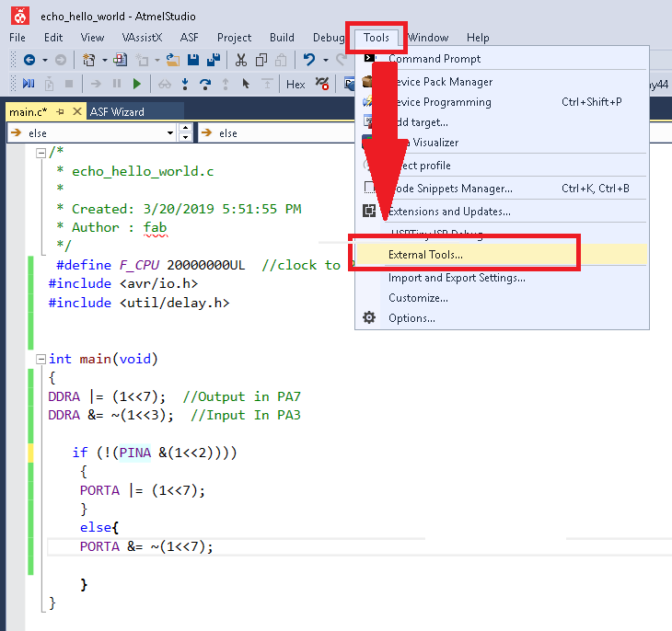Start debugging and break
Viewport: 672px width, 631px height.
pos(29,84)
